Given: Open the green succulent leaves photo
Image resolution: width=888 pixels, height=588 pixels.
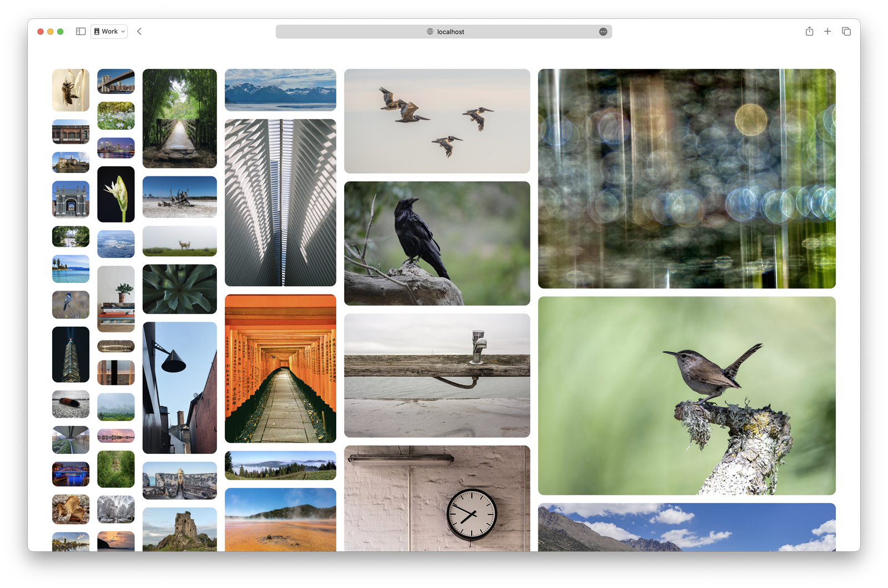Looking at the screenshot, I should pyautogui.click(x=179, y=289).
